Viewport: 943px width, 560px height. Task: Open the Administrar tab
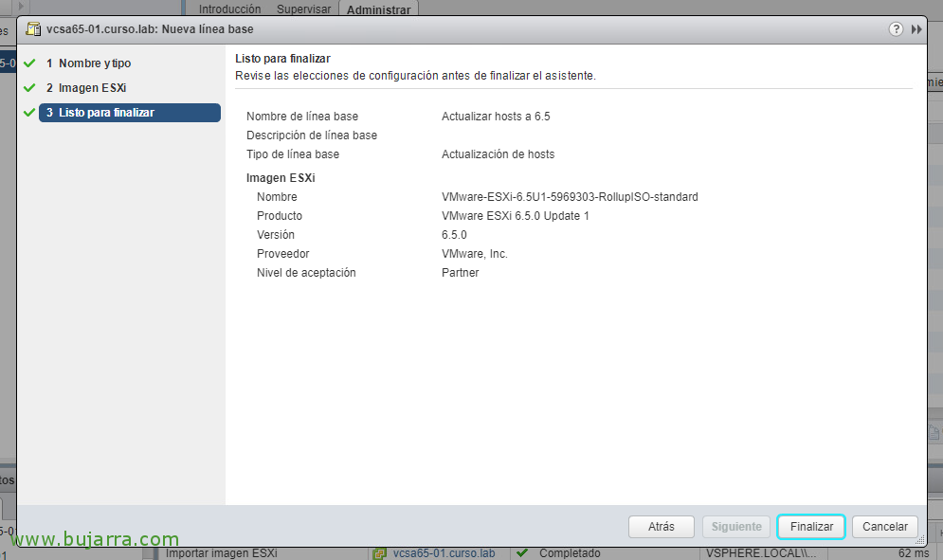[x=378, y=9]
